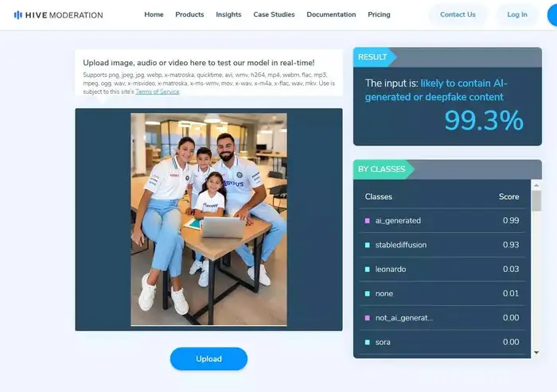This screenshot has width=557, height=392.
Task: Click the classes list scroll-up arrow
Action: [x=536, y=185]
